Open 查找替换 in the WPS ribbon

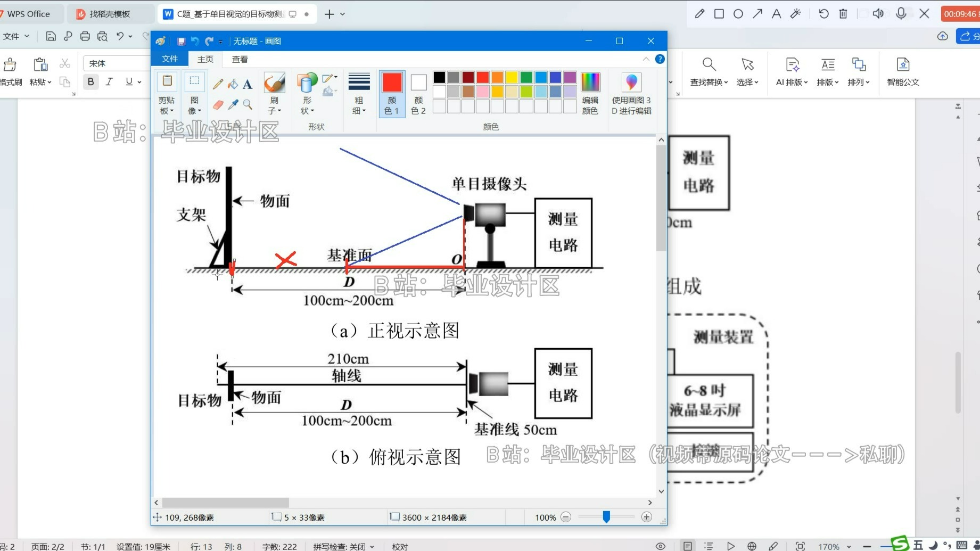(x=708, y=72)
